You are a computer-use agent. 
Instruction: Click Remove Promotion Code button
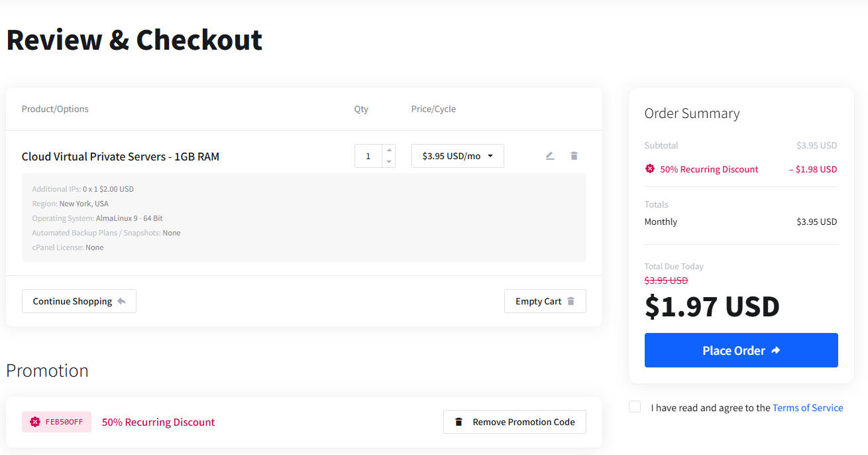515,422
